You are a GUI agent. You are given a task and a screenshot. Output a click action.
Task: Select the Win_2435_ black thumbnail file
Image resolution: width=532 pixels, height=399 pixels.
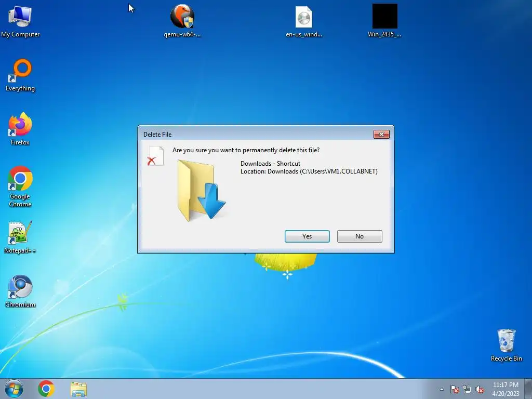pos(384,21)
